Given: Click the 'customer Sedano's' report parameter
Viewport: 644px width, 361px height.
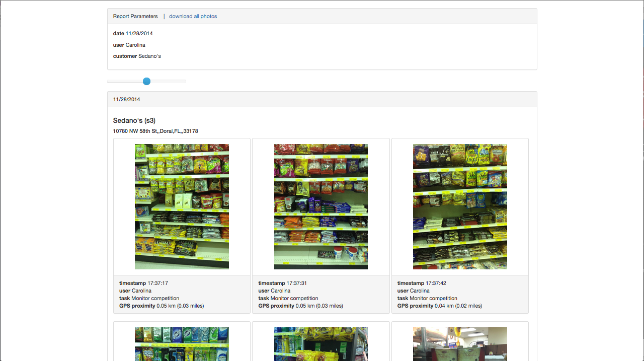Looking at the screenshot, I should (x=137, y=56).
